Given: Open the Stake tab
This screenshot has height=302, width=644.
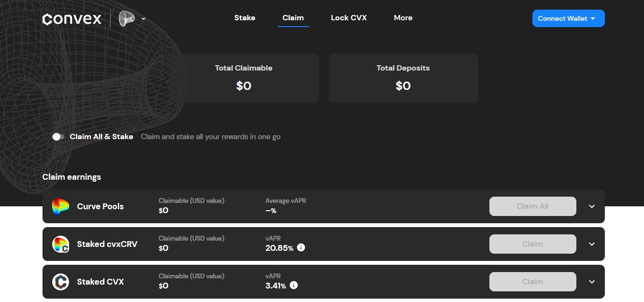Looking at the screenshot, I should point(244,18).
